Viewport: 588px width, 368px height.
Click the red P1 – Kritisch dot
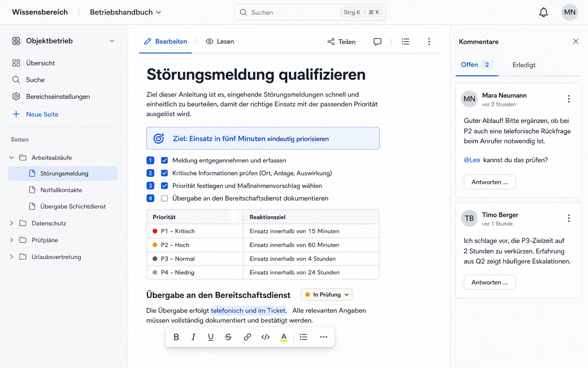tap(155, 231)
